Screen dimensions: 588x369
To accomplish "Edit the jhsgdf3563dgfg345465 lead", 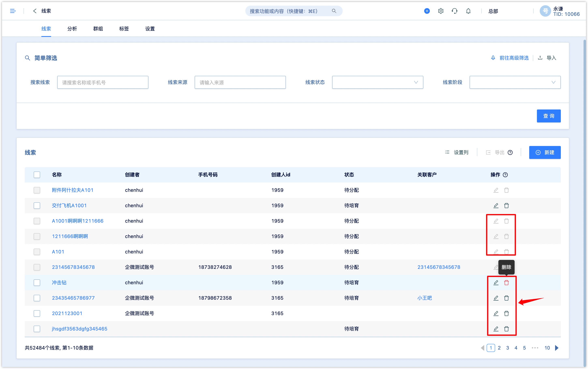I will 496,329.
